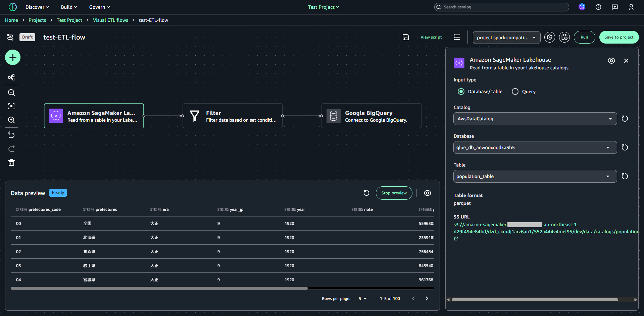
Task: Click the Draft status badge
Action: pyautogui.click(x=28, y=37)
